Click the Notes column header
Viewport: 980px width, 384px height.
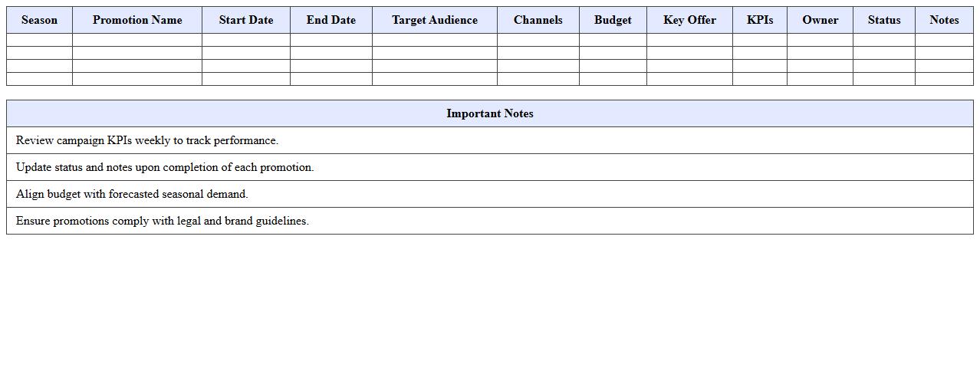coord(944,20)
